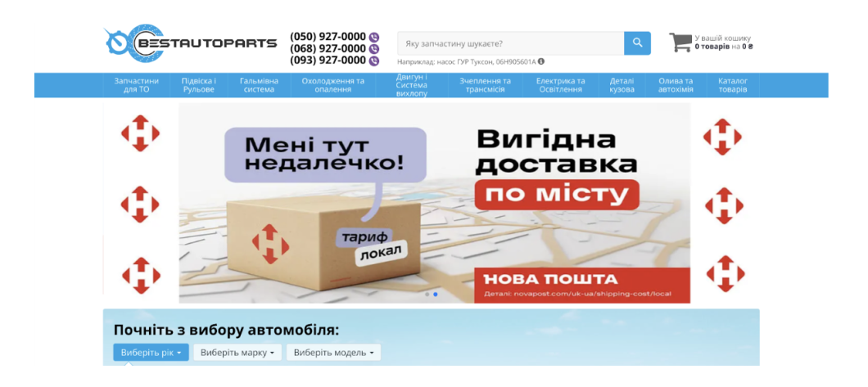Image resolution: width=868 pixels, height=387 pixels.
Task: Open the 'Виберіть марку' dropdown
Action: tap(237, 353)
